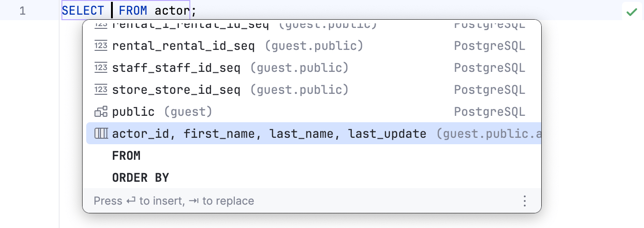
Task: Click the green checkmark inspection icon
Action: point(632,12)
